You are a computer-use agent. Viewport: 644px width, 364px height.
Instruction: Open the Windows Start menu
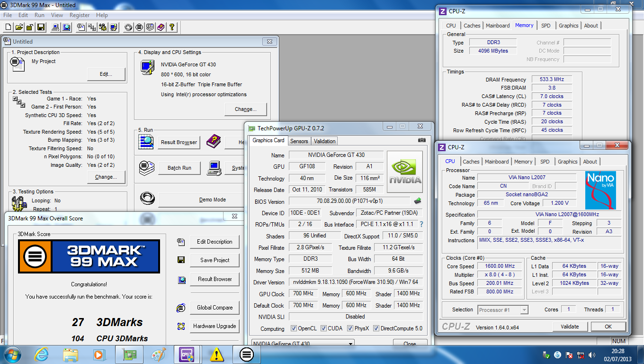[13, 354]
